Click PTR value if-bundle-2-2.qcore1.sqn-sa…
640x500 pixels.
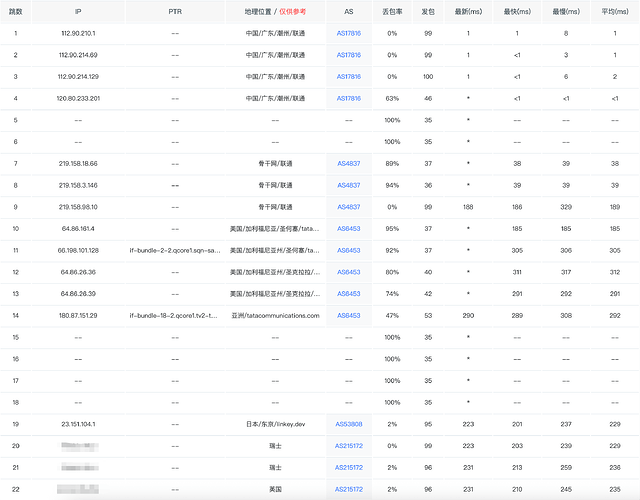pyautogui.click(x=175, y=251)
